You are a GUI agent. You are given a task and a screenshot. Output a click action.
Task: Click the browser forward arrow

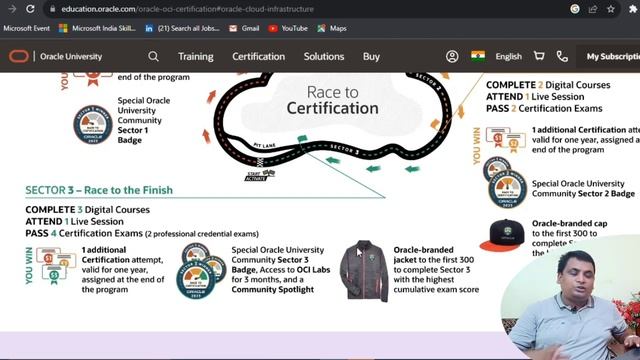(12, 9)
